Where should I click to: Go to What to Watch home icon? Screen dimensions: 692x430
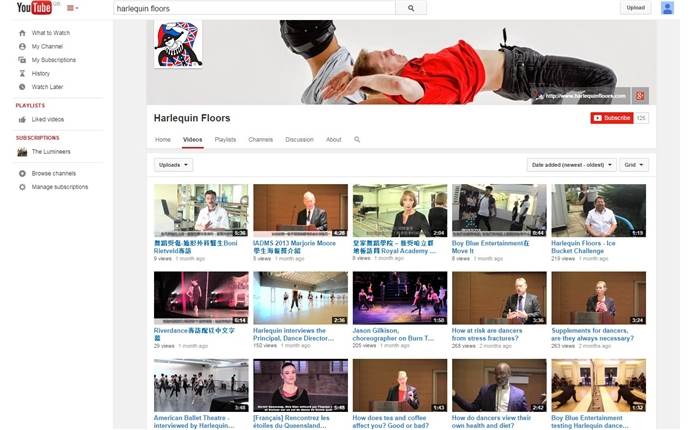point(23,33)
